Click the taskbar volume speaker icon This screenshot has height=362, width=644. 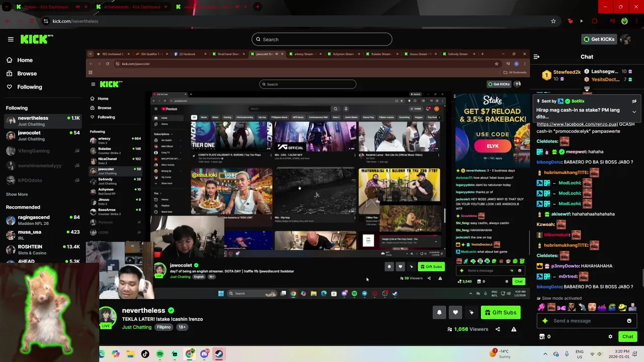click(x=600, y=354)
